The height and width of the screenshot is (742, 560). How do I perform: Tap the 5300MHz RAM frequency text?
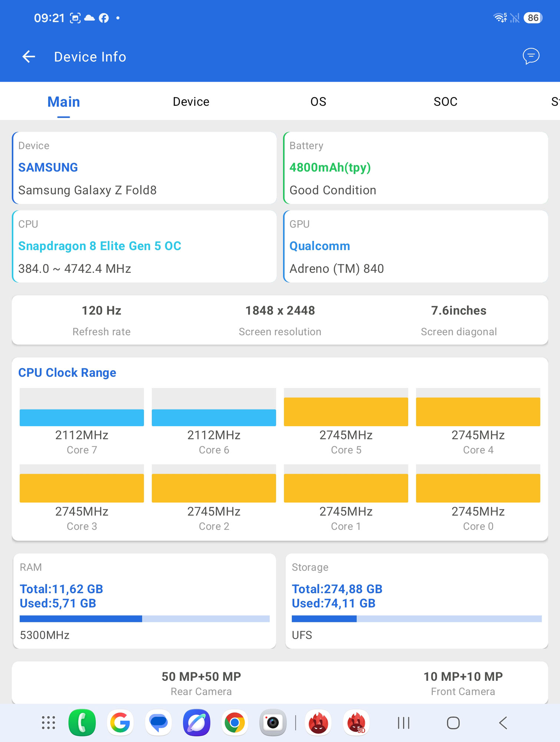coord(45,635)
